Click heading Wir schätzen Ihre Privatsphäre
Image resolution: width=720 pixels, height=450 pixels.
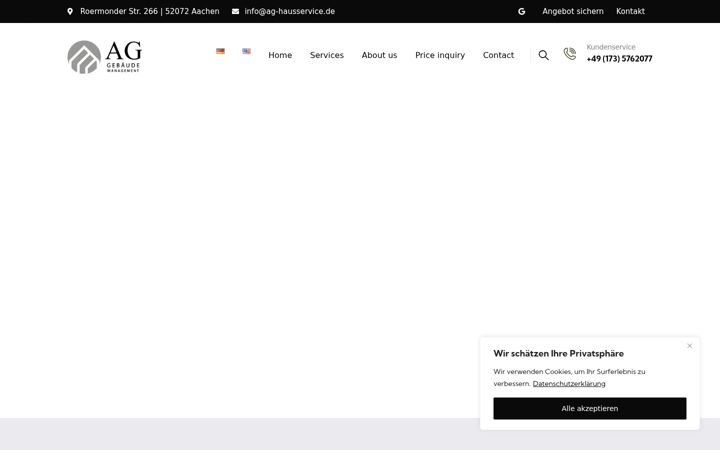coord(558,354)
